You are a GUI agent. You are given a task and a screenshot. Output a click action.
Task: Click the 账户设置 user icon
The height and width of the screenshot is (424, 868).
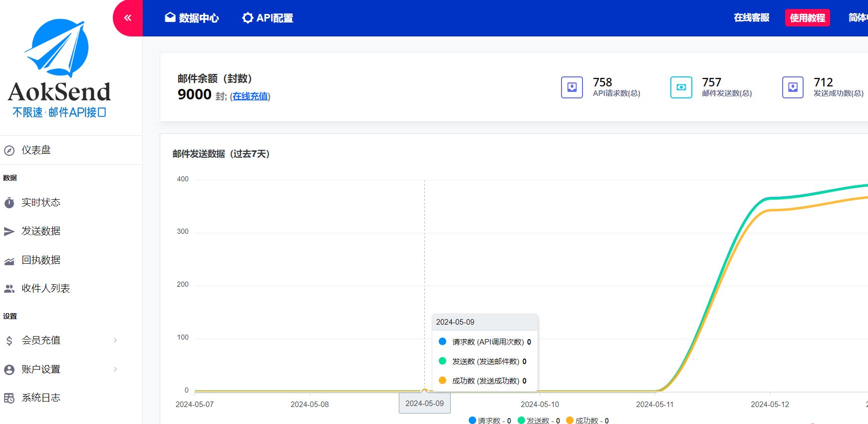[x=9, y=370]
